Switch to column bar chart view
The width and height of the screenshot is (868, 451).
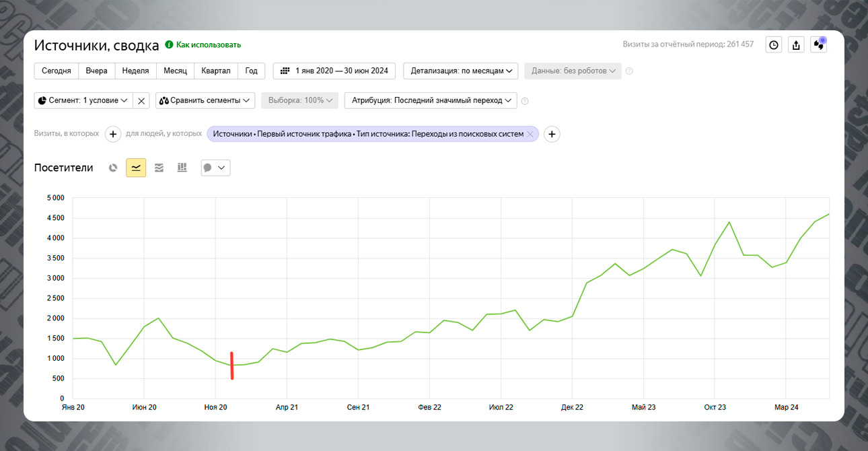(x=182, y=168)
